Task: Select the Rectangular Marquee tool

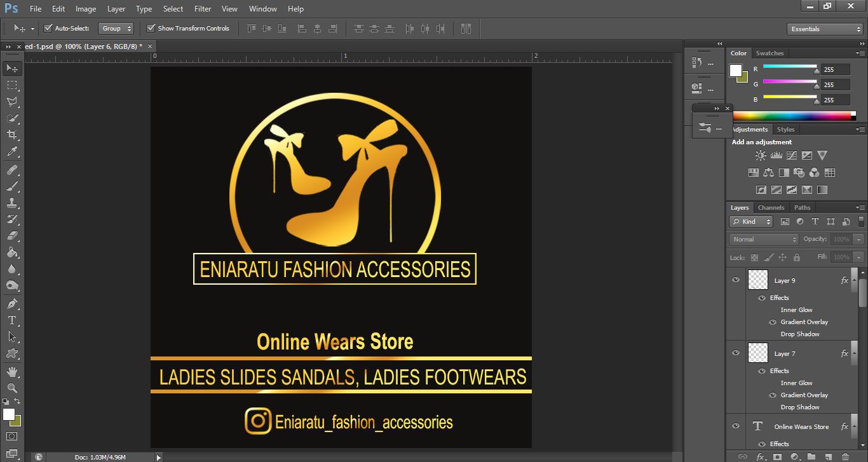Action: (12, 85)
